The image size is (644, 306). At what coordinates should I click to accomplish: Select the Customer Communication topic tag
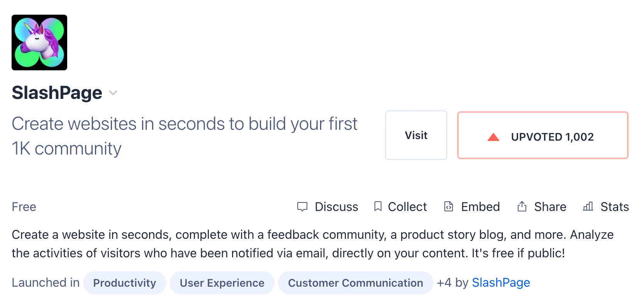(356, 283)
